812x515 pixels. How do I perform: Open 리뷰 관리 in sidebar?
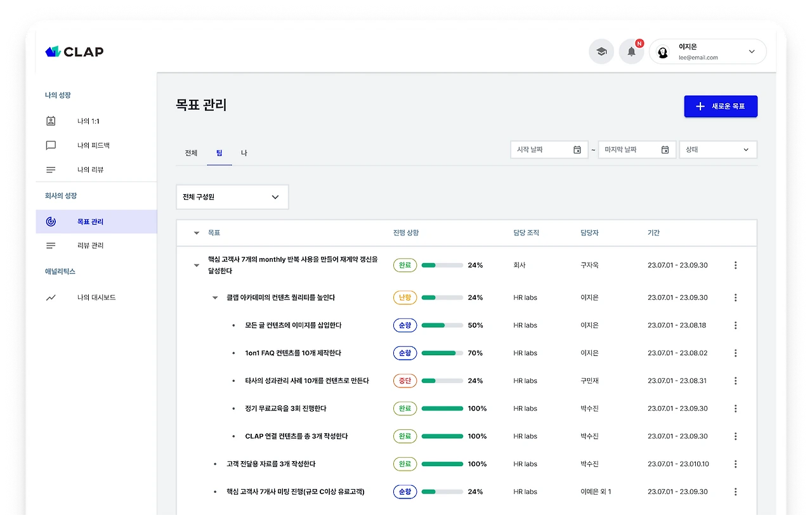tap(96, 245)
